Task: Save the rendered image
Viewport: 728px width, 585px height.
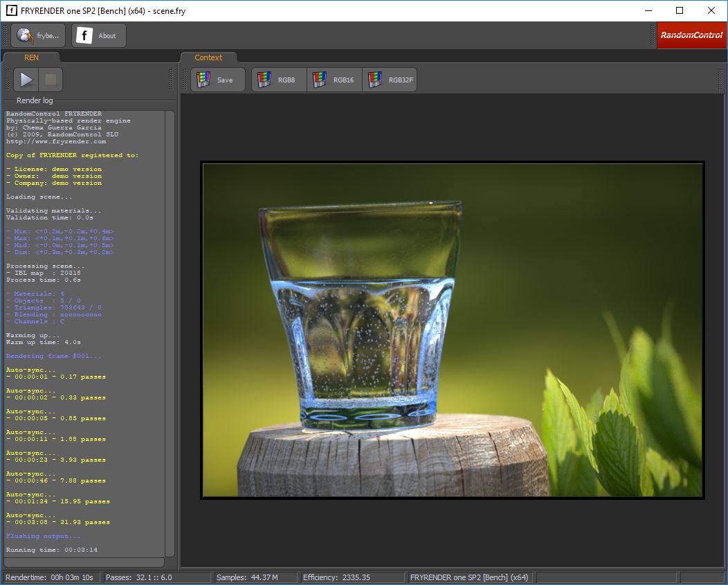Action: pos(217,80)
